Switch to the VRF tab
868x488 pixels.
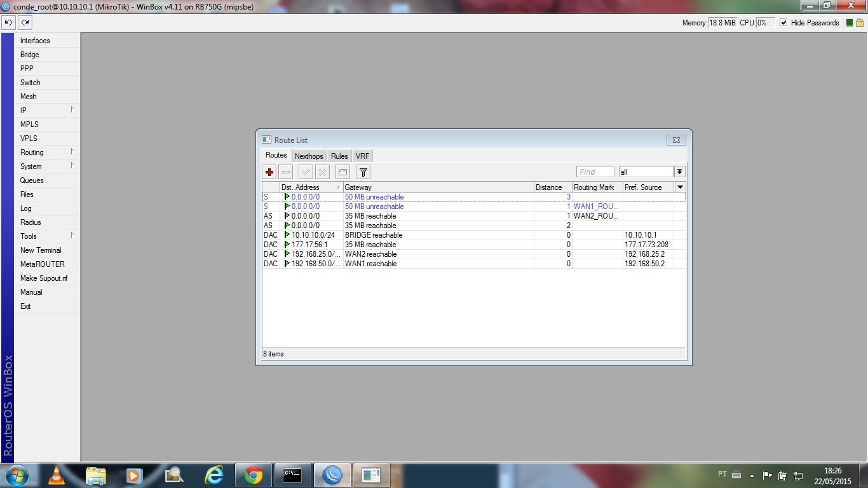coord(362,156)
